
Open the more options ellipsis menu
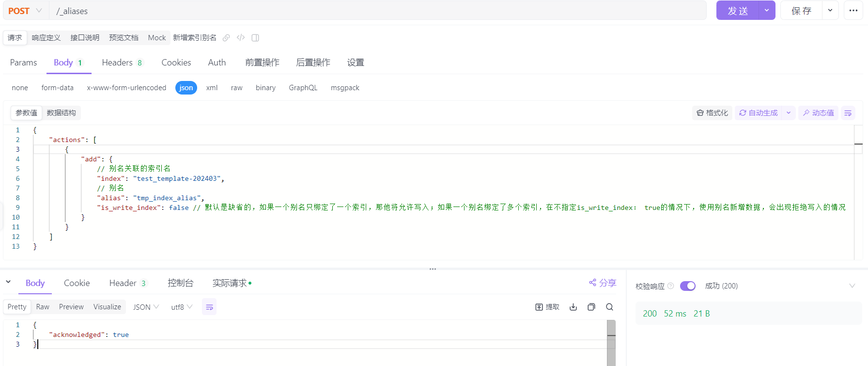(853, 11)
